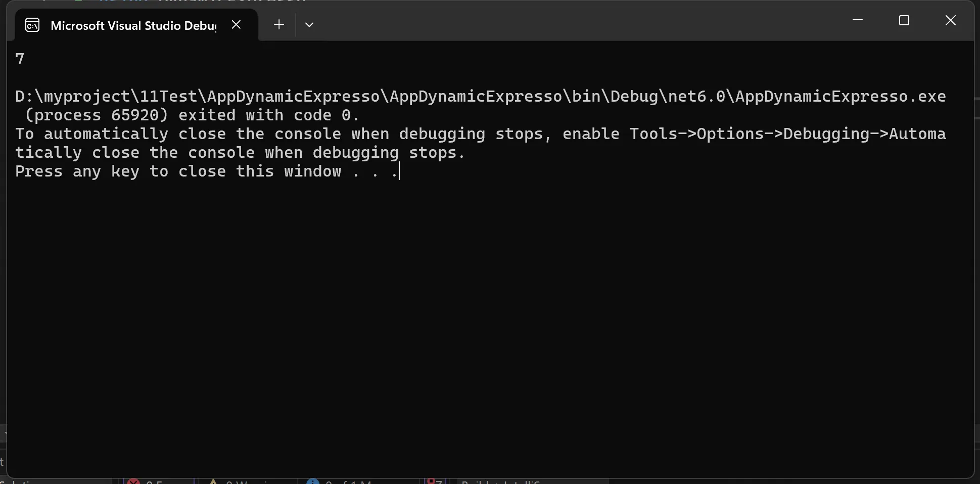Viewport: 980px width, 484px height.
Task: Click the AppDynamicExpresso.exe path text
Action: (481, 97)
